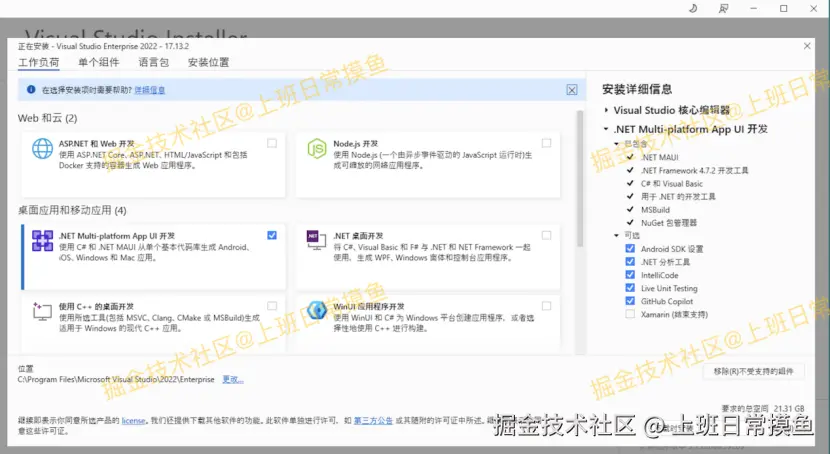Select the NuGet package manager item
Screen dimensions: 830x454
[x=669, y=223]
